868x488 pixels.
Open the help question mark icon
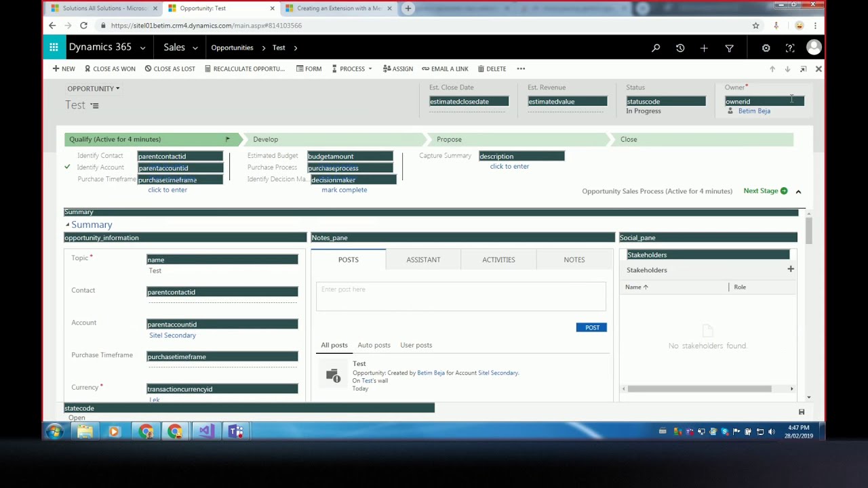point(790,48)
